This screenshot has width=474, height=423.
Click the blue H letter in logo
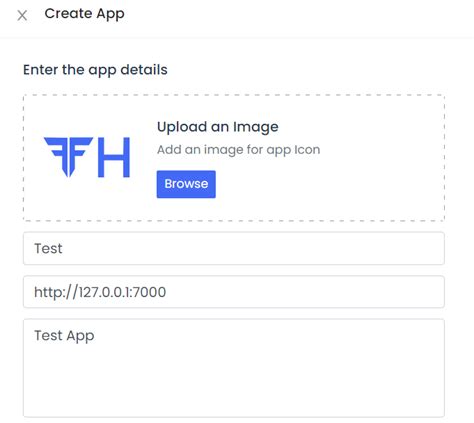tap(114, 157)
